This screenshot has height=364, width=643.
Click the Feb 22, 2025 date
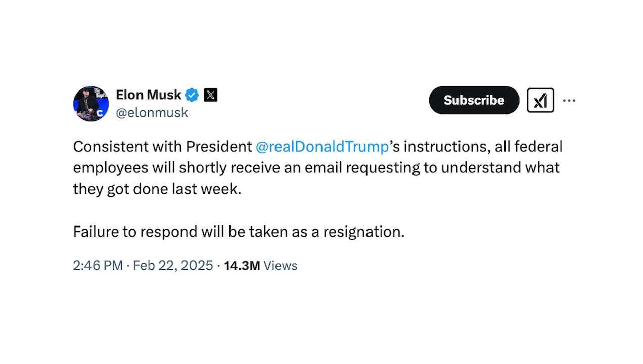(173, 266)
